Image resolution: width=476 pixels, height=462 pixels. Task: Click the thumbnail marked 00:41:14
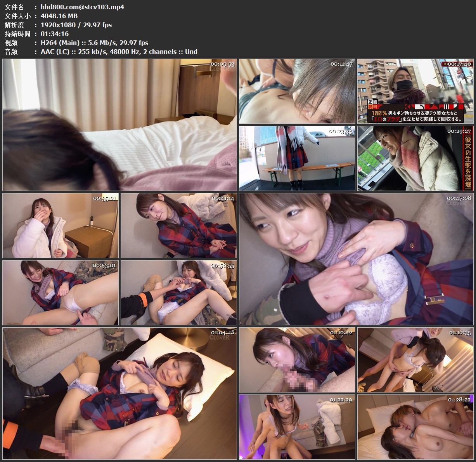178,226
